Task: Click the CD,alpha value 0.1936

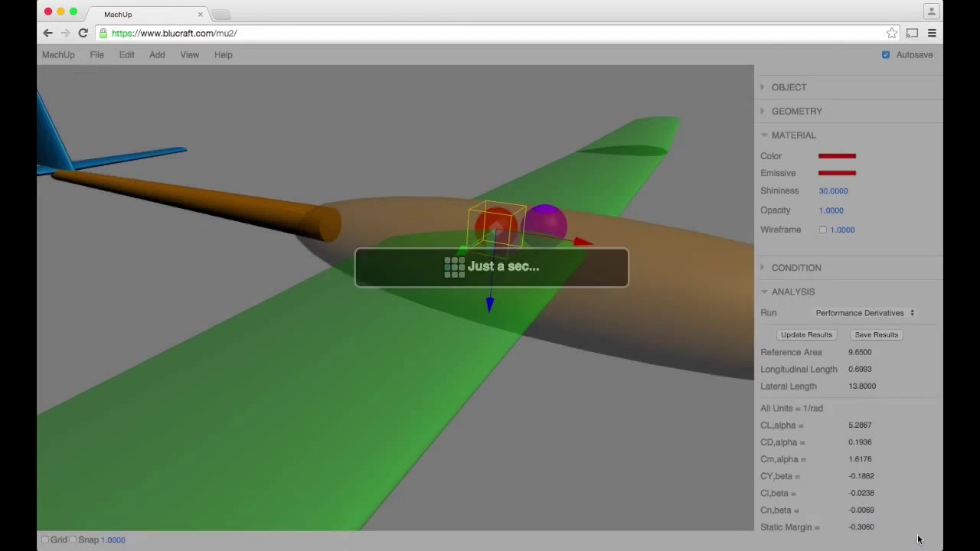Action: tap(860, 442)
